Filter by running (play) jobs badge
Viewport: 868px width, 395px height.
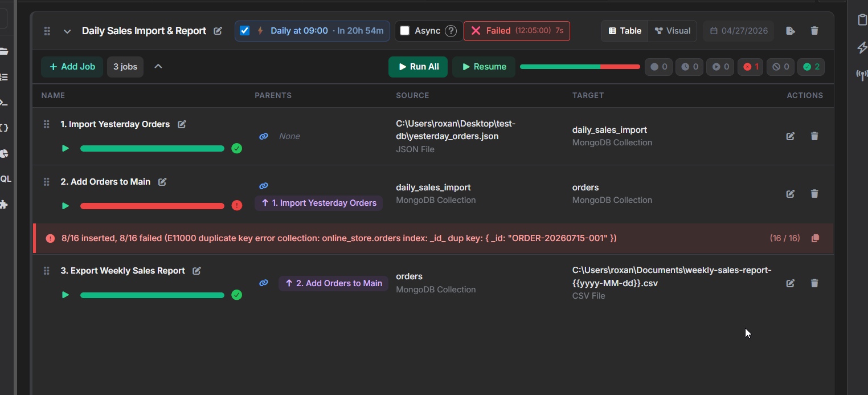click(720, 67)
